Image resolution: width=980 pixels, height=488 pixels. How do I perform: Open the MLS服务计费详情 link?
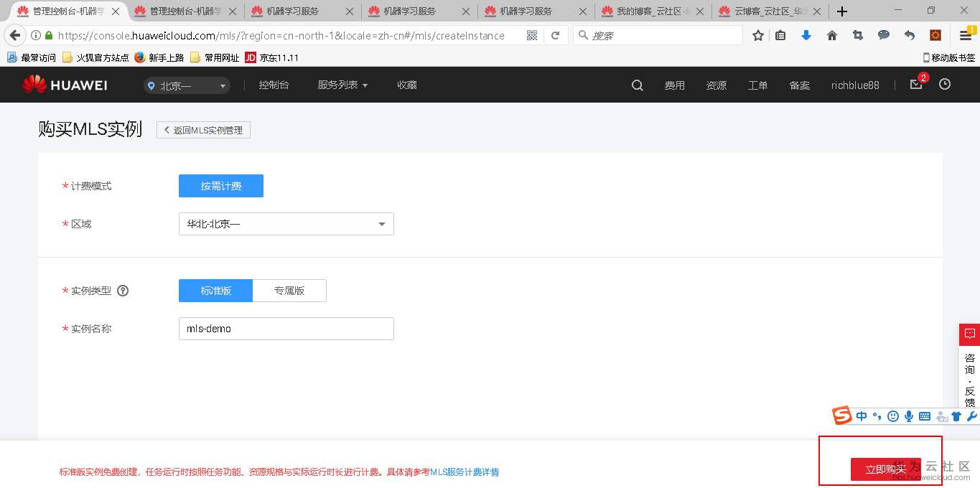[x=464, y=471]
